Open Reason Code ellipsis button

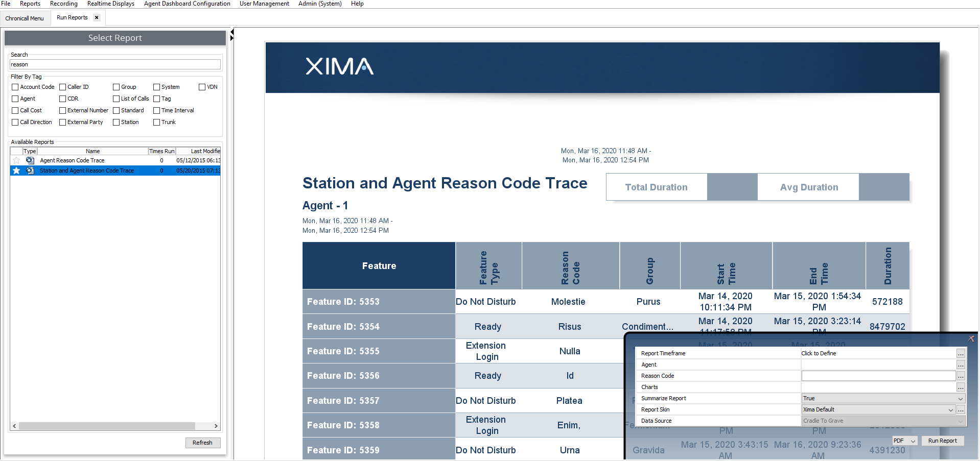961,376
